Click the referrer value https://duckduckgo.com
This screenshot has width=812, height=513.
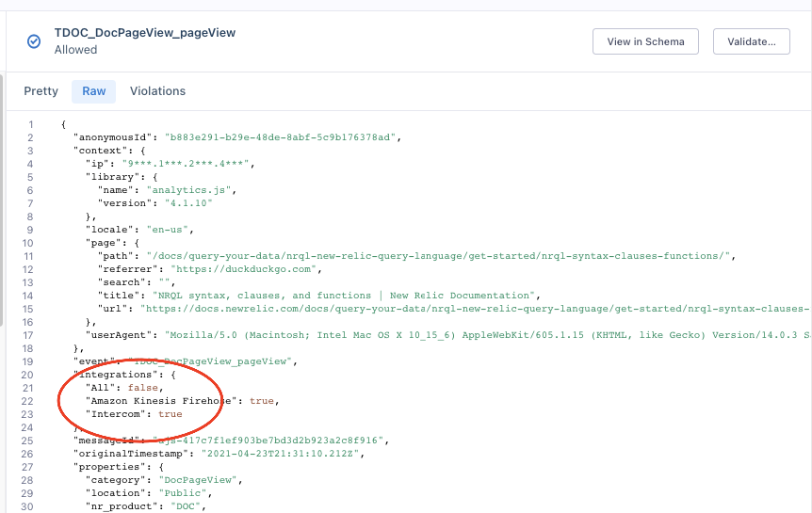pyautogui.click(x=244, y=269)
